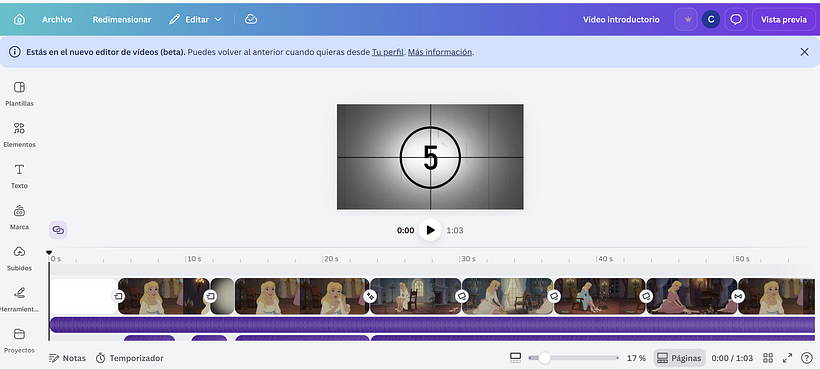Viewport: 820px width, 370px height.
Task: Click the '20 s' mark on ruler
Action: (x=332, y=259)
